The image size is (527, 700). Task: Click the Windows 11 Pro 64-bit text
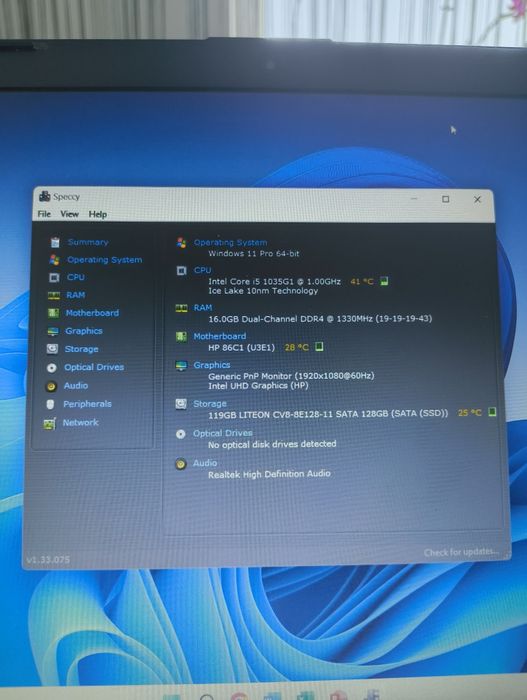click(254, 254)
